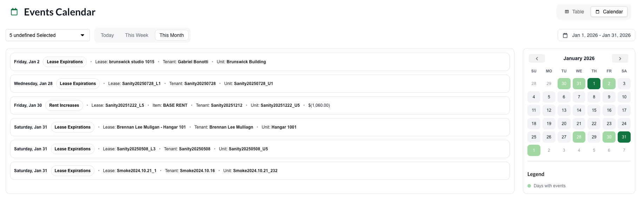644x202 pixels.
Task: Go to previous month with left chevron
Action: 537,58
